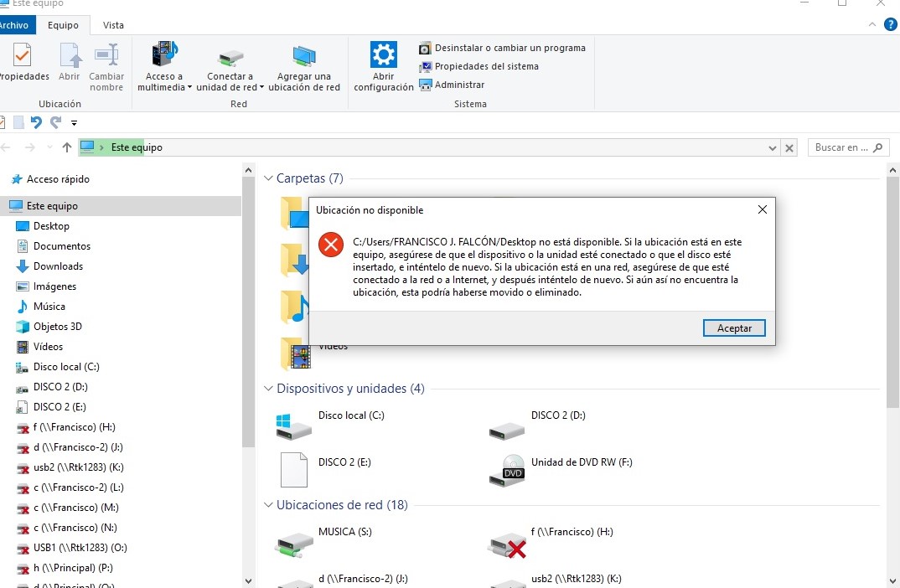
Task: Click the Administrar command
Action: [x=452, y=85]
